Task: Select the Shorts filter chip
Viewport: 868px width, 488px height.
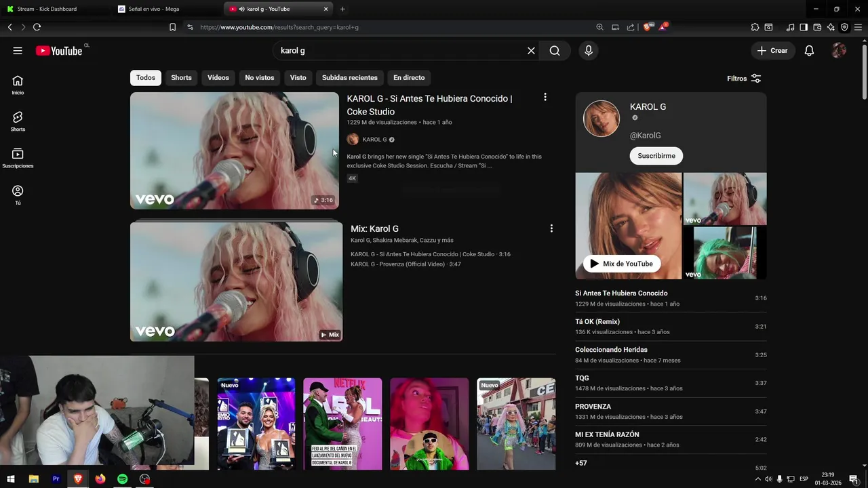Action: coord(181,78)
